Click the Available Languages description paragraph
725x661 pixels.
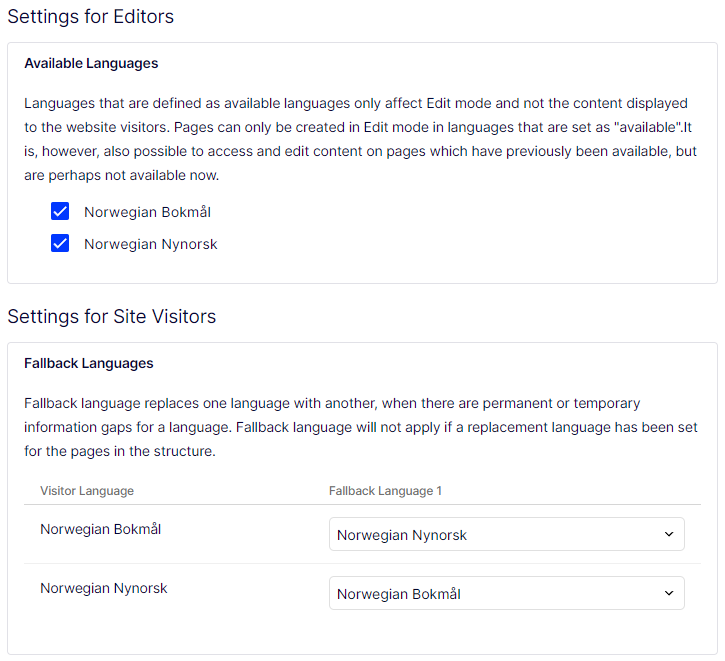(360, 139)
